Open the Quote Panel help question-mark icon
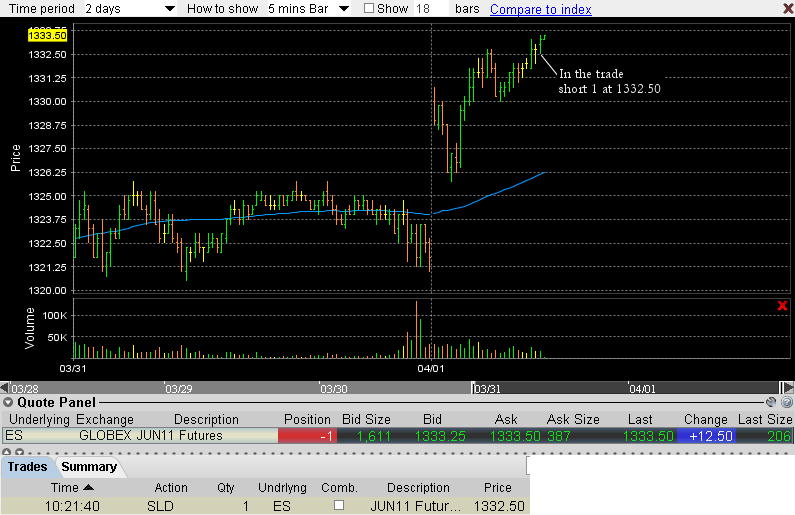The height and width of the screenshot is (515, 795). [786, 402]
